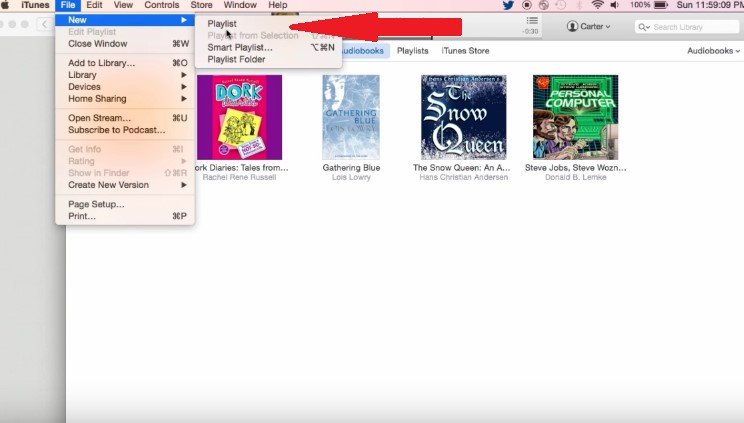Click the author Rachel Renee Russell

240,178
